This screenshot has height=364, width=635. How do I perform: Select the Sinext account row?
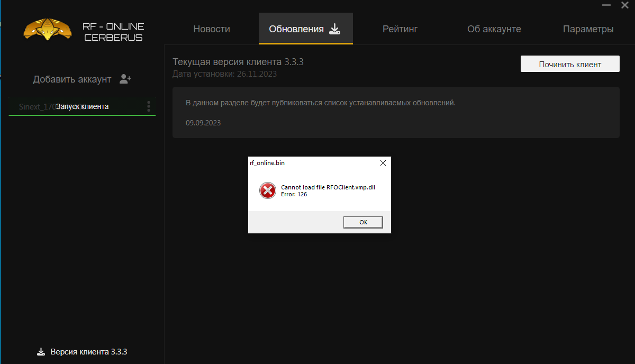[82, 106]
